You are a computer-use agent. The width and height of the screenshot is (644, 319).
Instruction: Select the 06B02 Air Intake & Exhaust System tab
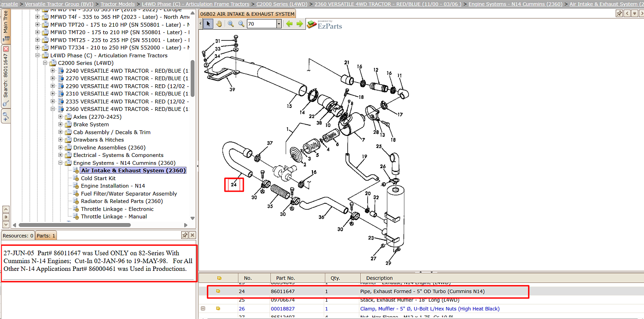[247, 14]
